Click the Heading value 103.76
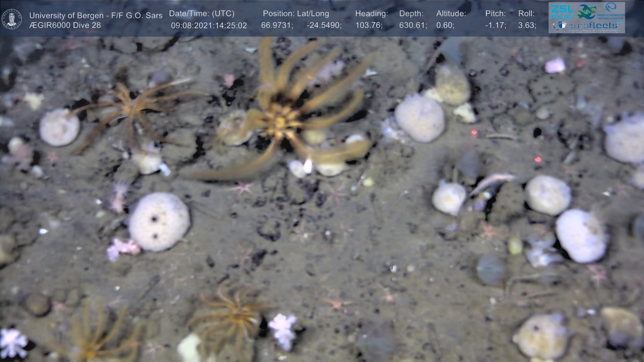Image resolution: width=644 pixels, height=362 pixels. pyautogui.click(x=369, y=25)
